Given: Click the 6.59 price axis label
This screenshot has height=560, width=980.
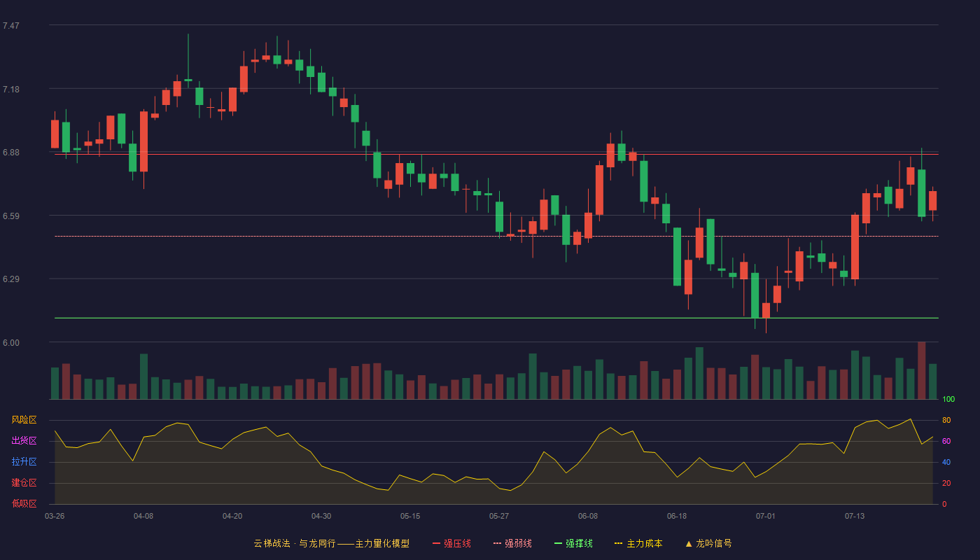Looking at the screenshot, I should (x=11, y=216).
